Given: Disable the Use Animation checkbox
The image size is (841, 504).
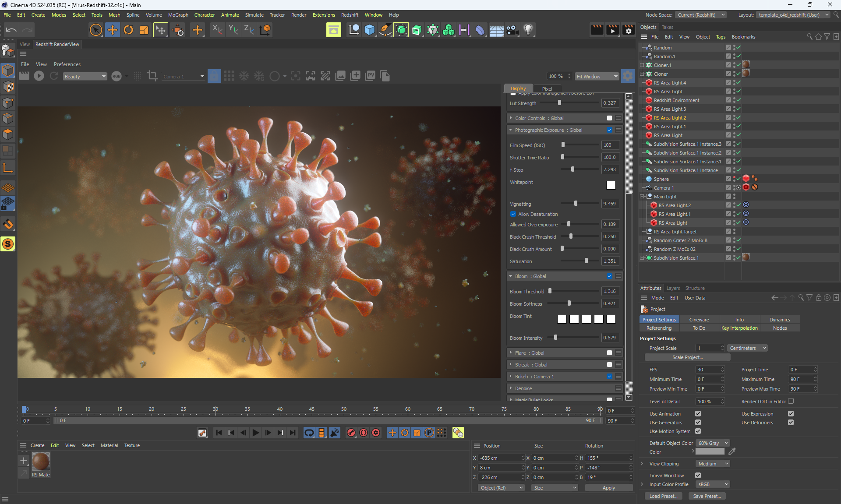Looking at the screenshot, I should point(698,414).
